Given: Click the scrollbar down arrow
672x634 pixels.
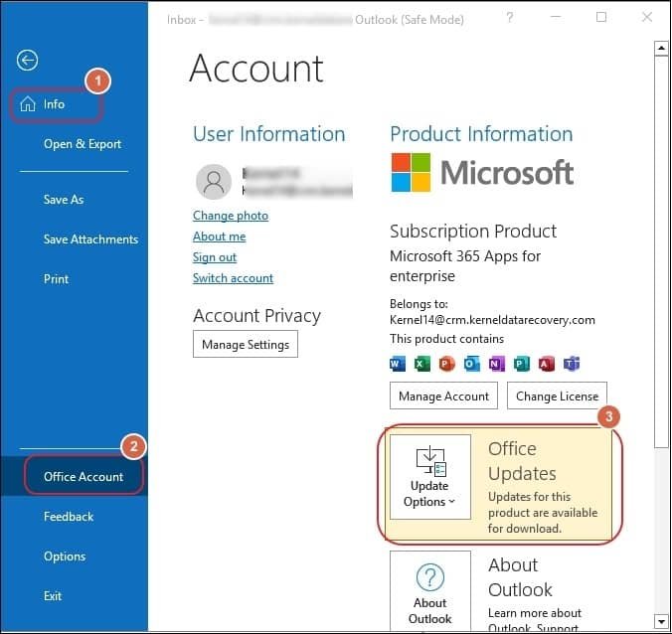Looking at the screenshot, I should 661,621.
